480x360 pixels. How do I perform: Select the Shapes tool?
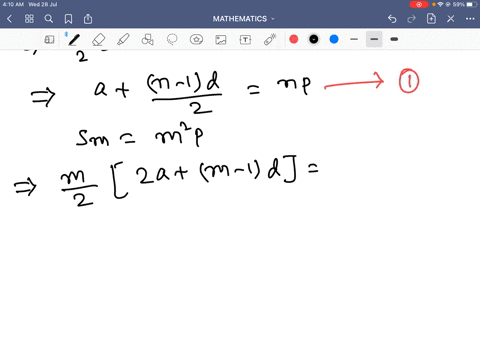(147, 40)
